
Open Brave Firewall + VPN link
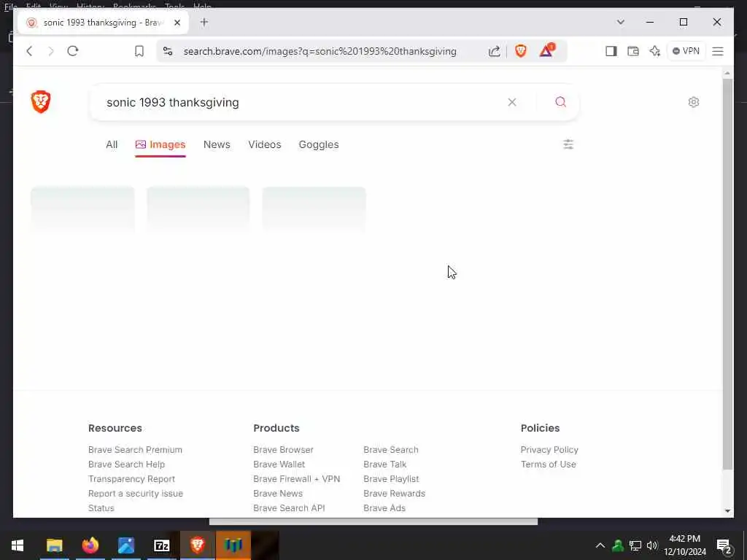tap(297, 478)
